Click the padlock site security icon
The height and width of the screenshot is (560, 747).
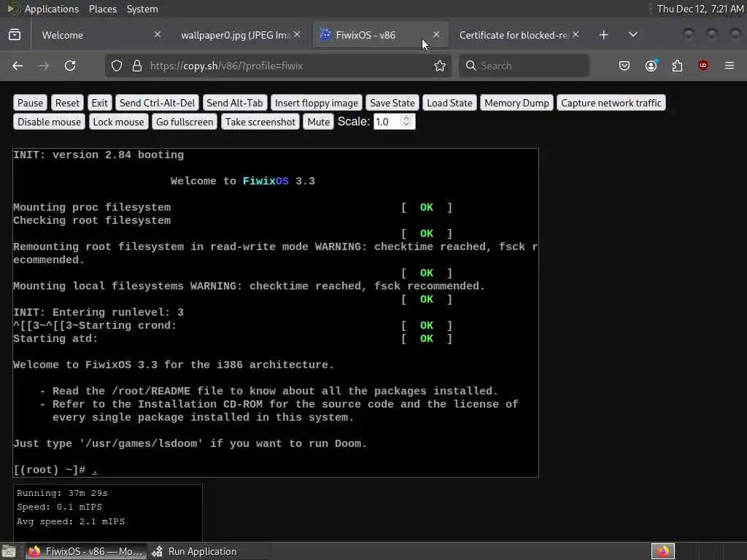point(136,66)
